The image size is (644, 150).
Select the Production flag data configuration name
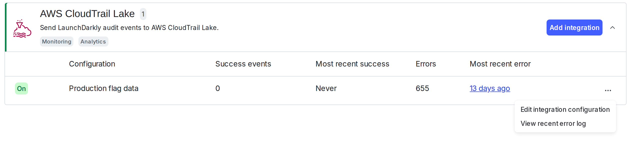click(x=103, y=88)
